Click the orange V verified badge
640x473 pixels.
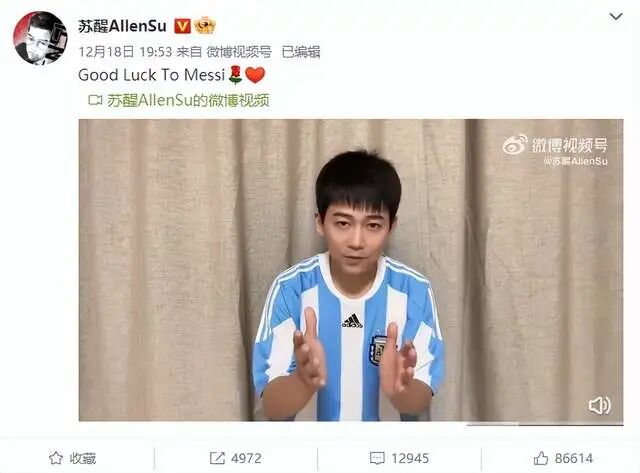point(182,27)
